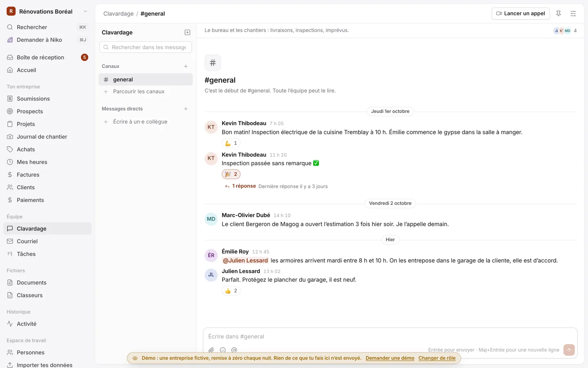Open the emoji picker in composer
This screenshot has width=588, height=368.
click(x=223, y=350)
